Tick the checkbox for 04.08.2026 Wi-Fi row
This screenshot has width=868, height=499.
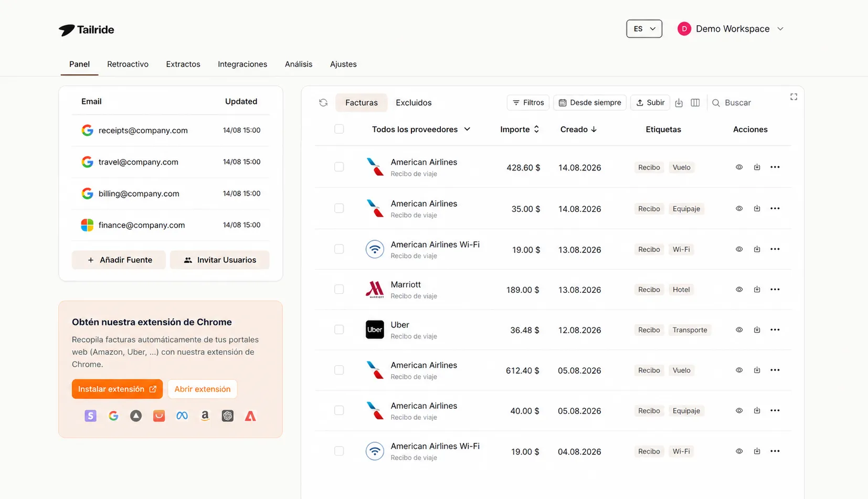tap(339, 451)
